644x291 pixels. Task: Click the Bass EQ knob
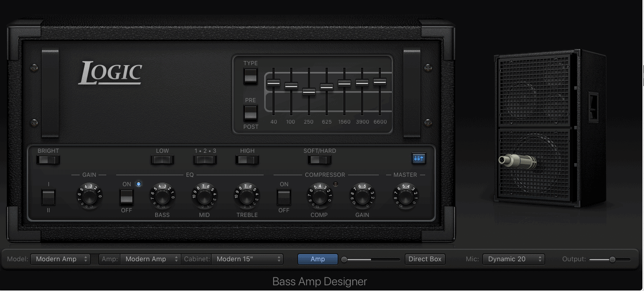click(x=162, y=196)
